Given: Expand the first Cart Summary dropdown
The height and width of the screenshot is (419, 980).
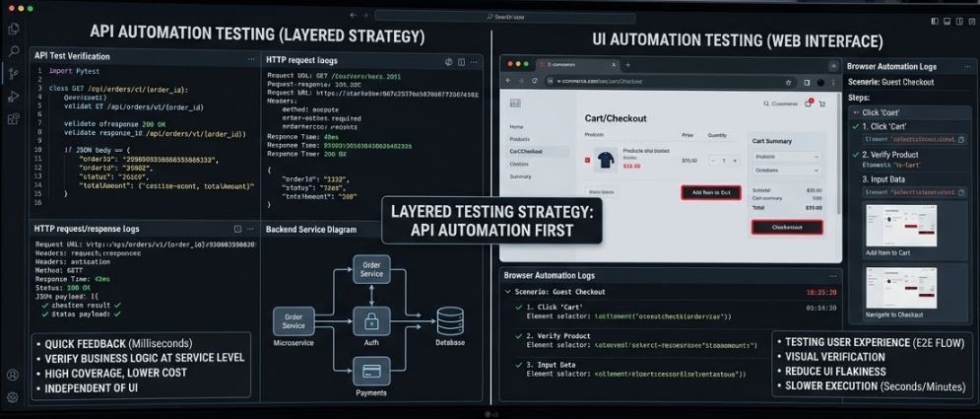Looking at the screenshot, I should click(x=786, y=157).
